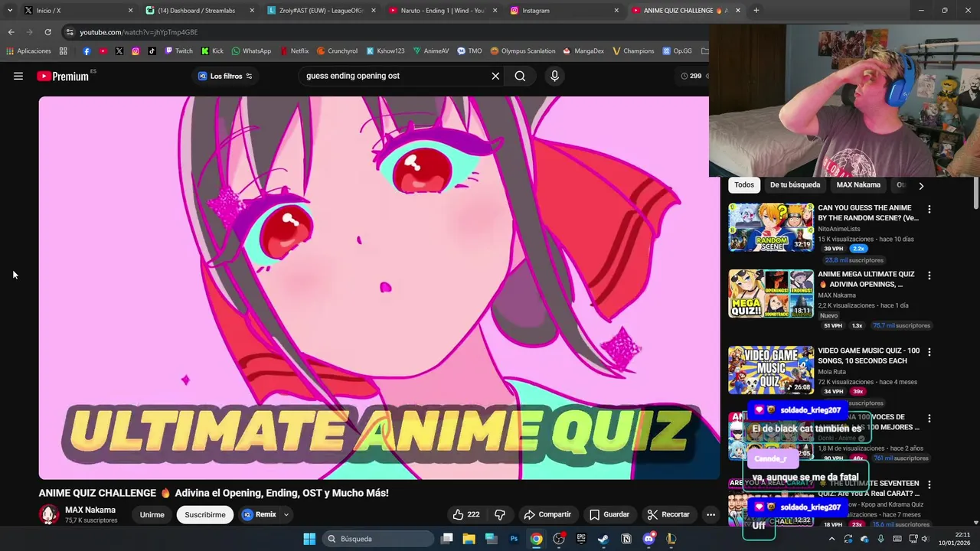Click the Remix button

(259, 514)
